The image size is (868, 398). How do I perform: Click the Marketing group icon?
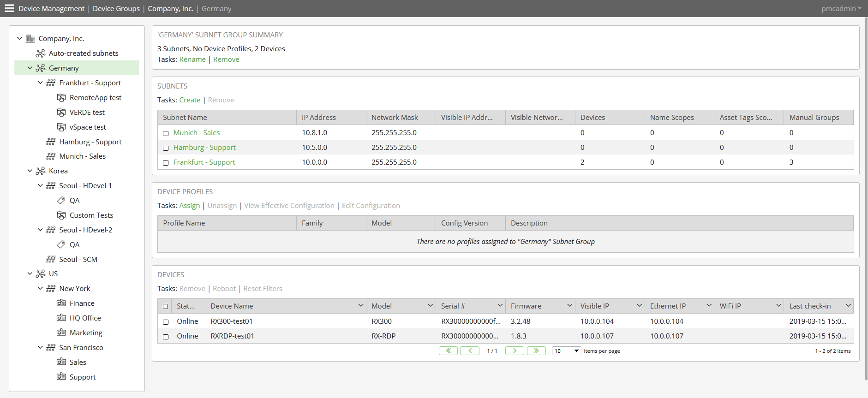[x=61, y=333]
